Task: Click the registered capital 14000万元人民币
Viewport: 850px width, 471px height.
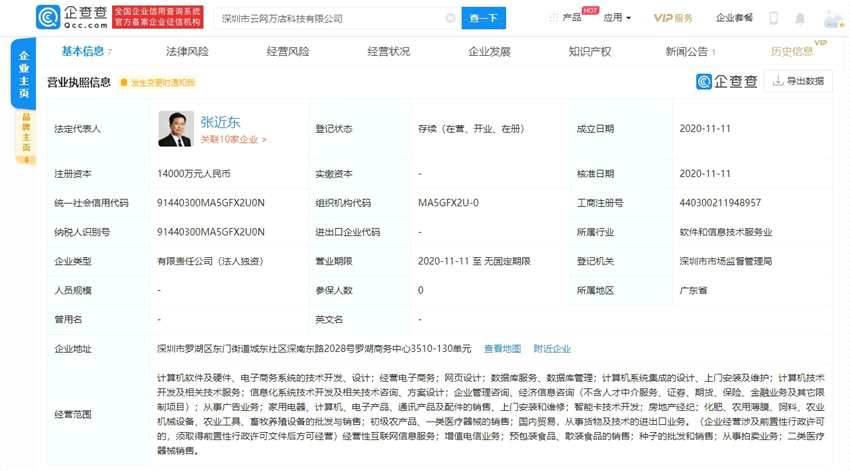Action: (x=194, y=173)
